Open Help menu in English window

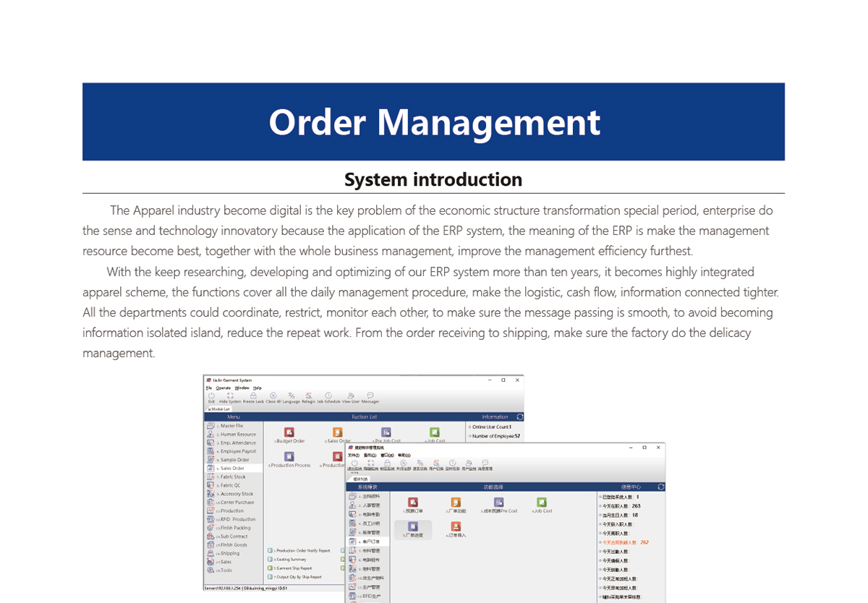[x=258, y=388]
